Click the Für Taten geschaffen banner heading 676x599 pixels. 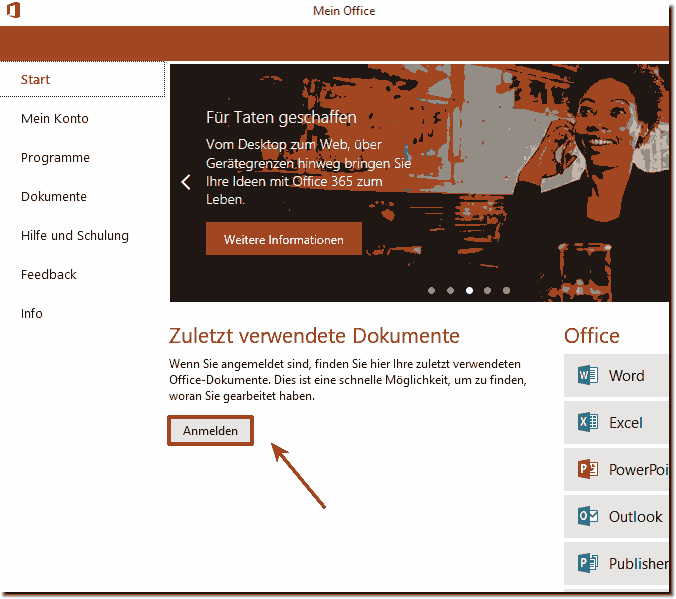(x=281, y=118)
